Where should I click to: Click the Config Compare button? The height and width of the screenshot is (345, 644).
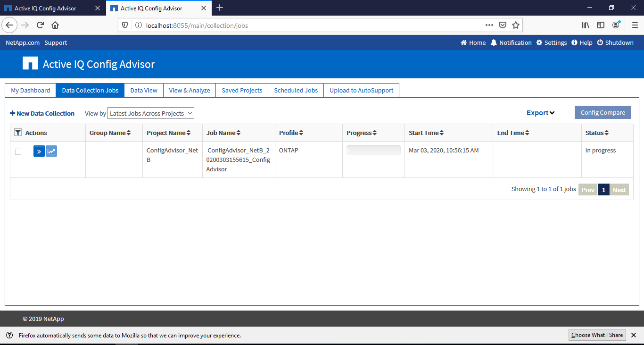(x=603, y=112)
